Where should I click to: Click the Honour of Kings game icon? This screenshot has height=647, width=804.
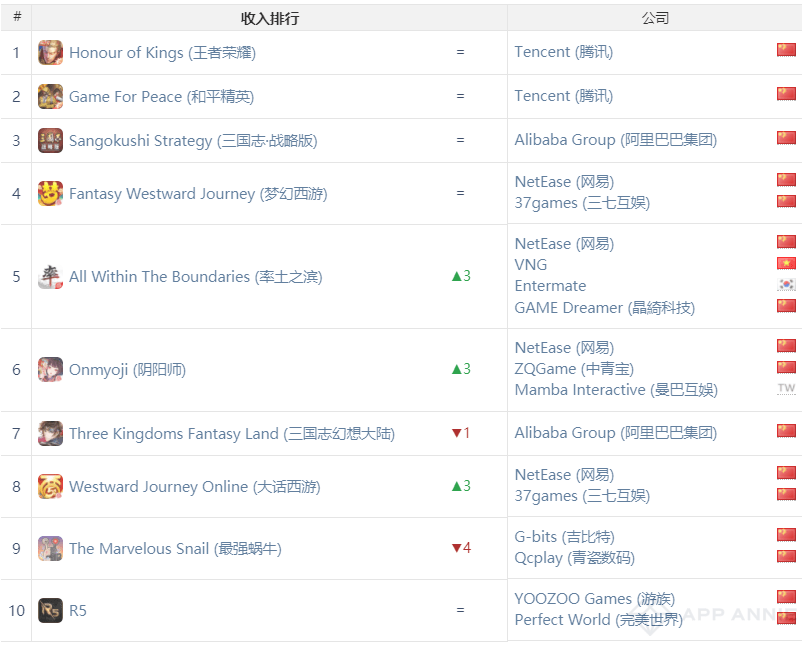click(x=50, y=53)
